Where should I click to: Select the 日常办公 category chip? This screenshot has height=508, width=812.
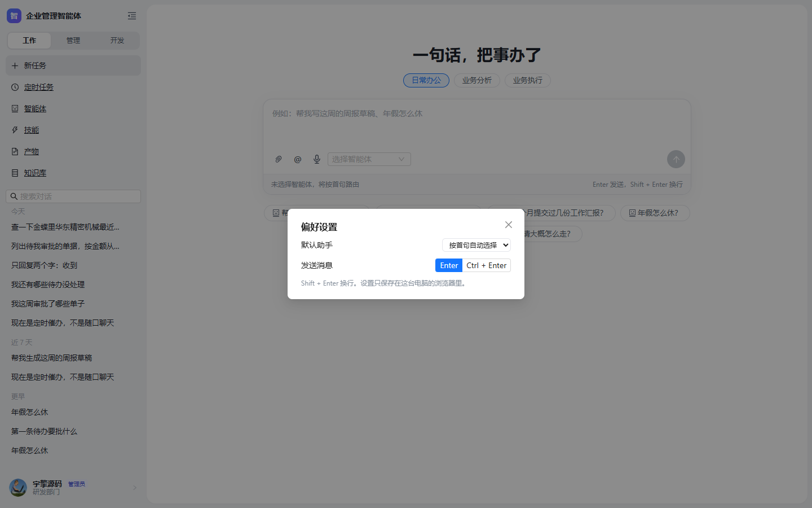tap(426, 80)
